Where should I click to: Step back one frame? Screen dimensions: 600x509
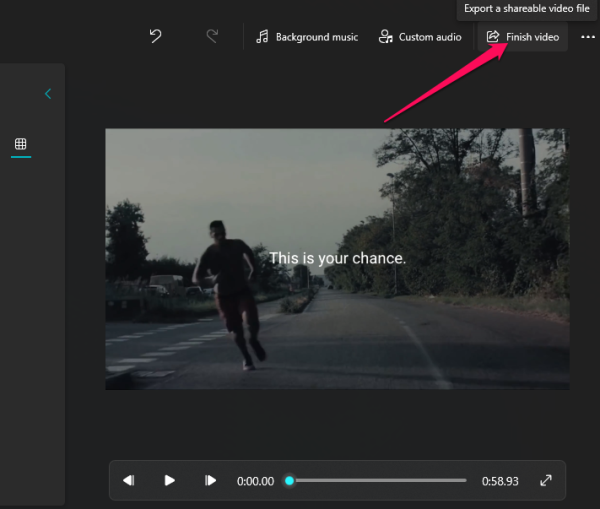click(x=129, y=480)
